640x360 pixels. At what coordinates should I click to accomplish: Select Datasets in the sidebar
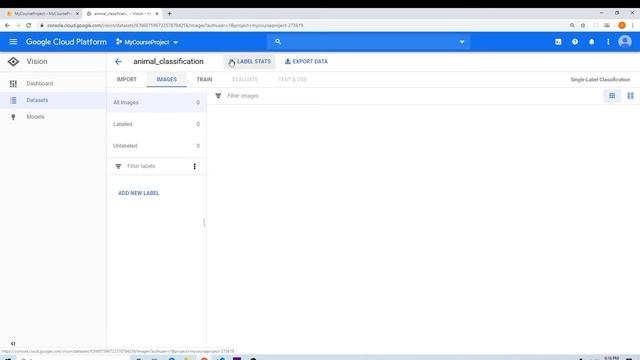click(53, 100)
